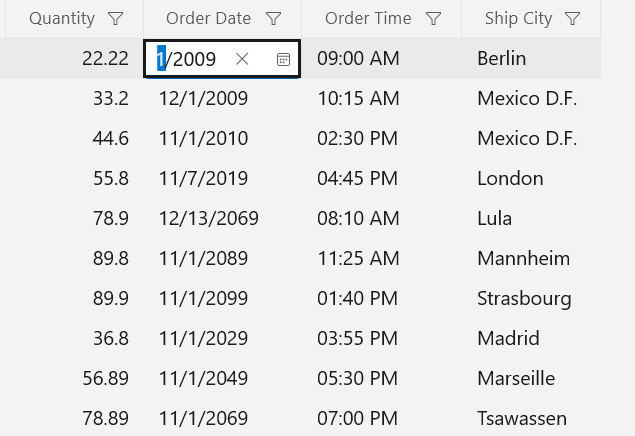
Task: Select the 02:30 PM order time cell
Action: click(x=358, y=139)
